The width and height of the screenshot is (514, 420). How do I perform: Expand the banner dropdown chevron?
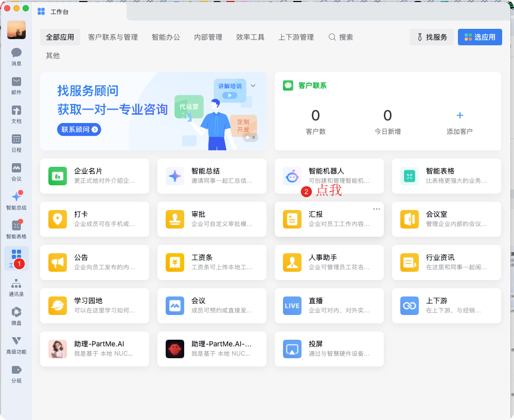click(x=253, y=85)
